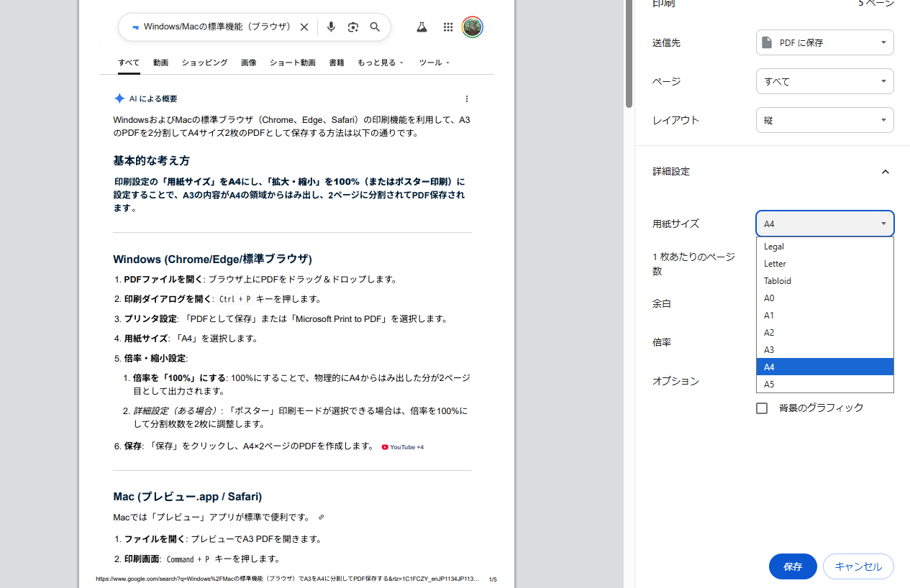Open the ページ range dropdown
Image resolution: width=910 pixels, height=588 pixels.
tap(824, 81)
